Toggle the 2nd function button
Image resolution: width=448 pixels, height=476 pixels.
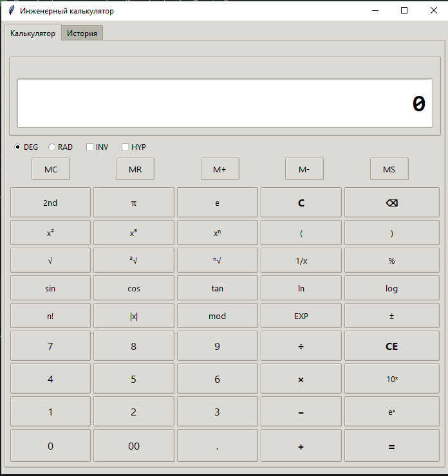click(50, 203)
